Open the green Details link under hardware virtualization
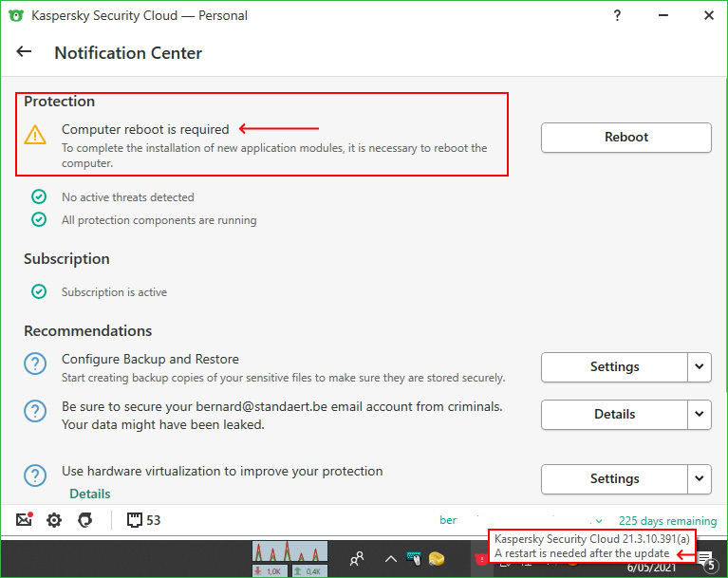 [90, 494]
